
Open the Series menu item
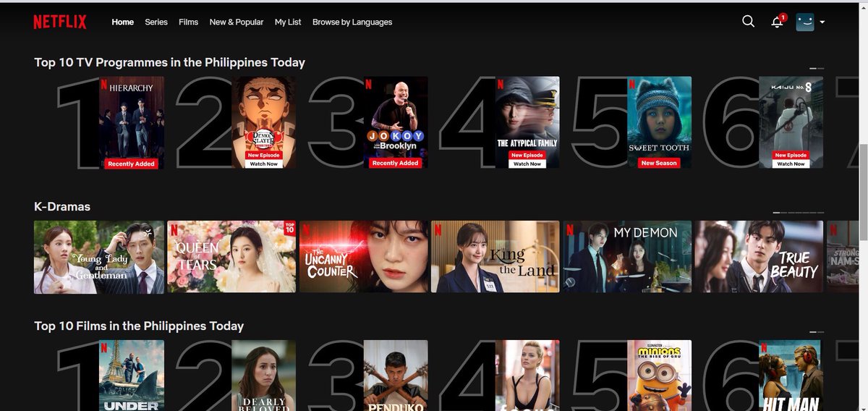(156, 22)
